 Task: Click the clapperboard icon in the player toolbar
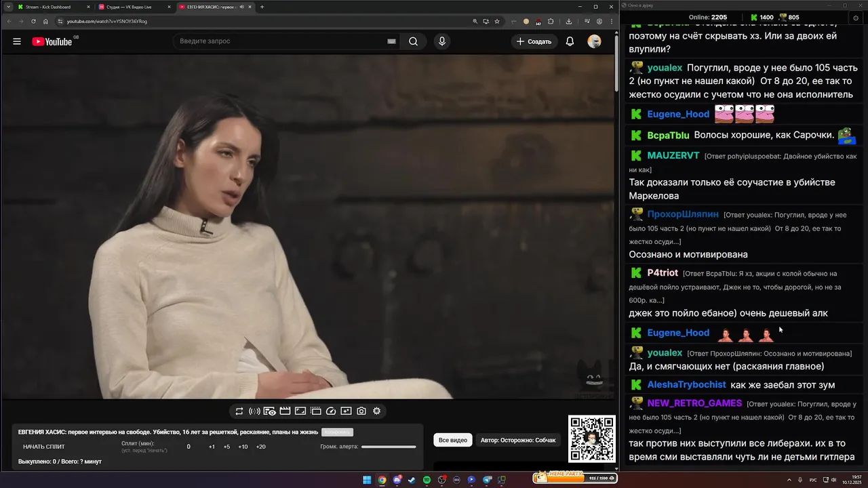tap(285, 411)
